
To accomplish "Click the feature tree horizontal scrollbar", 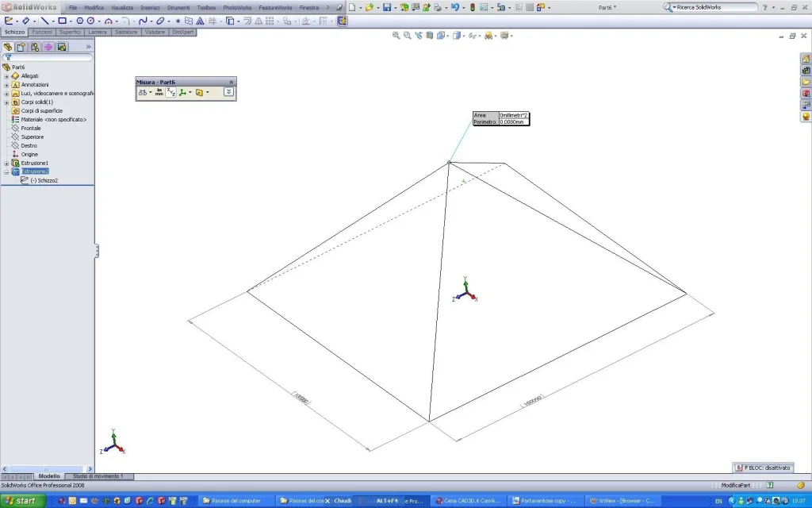I will pos(47,468).
